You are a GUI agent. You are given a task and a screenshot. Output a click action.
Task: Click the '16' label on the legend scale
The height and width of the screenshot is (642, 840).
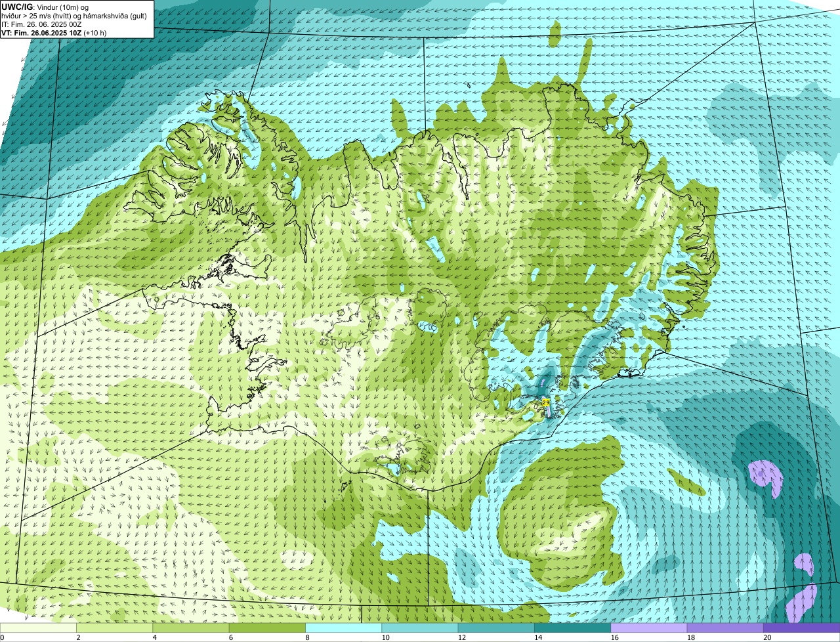tap(614, 637)
